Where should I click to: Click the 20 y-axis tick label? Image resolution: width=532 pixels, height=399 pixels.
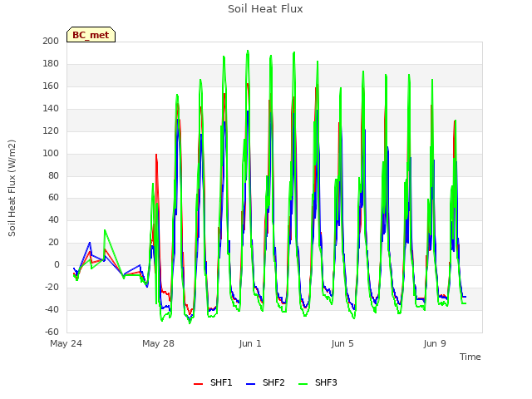pyautogui.click(x=53, y=242)
